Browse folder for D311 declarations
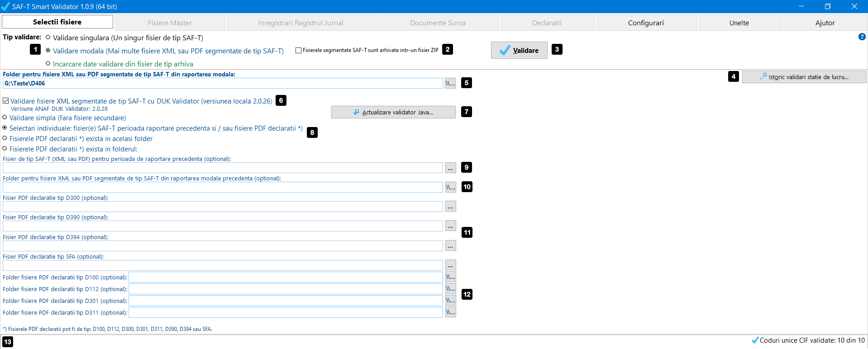868x349 pixels. pos(450,312)
